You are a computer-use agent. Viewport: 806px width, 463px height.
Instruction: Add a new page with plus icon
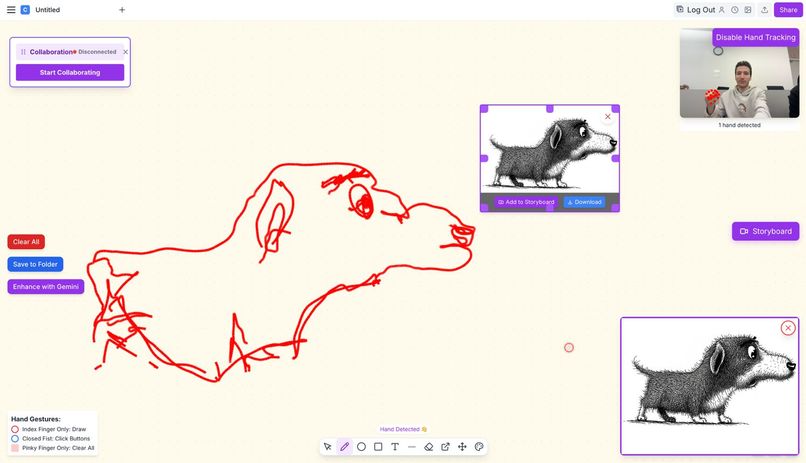tap(122, 10)
